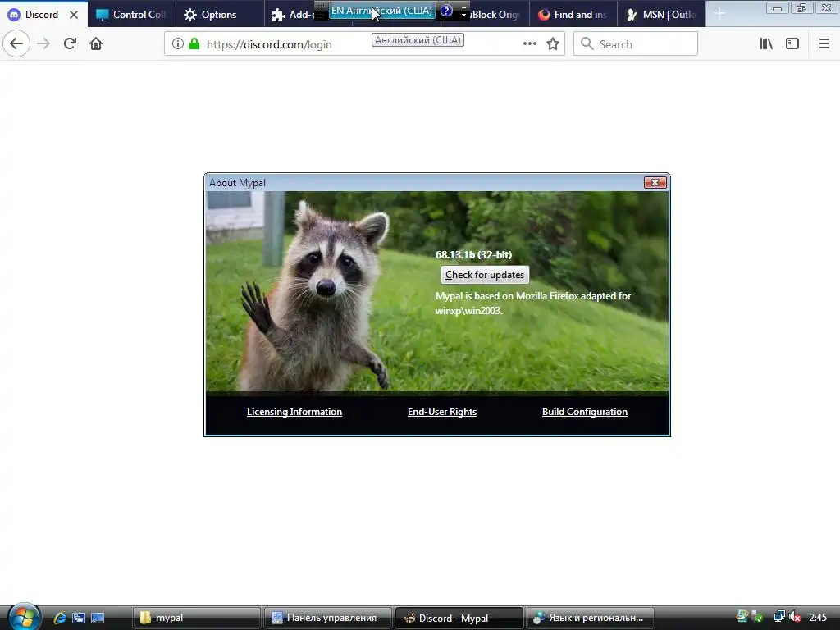Show site information icon in address bar
Viewport: 840px width, 630px height.
[x=178, y=44]
